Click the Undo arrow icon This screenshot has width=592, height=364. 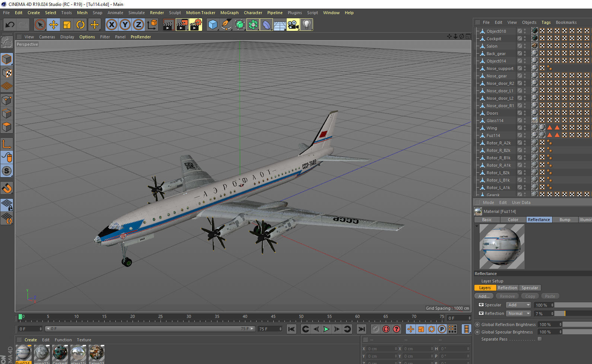[x=10, y=25]
